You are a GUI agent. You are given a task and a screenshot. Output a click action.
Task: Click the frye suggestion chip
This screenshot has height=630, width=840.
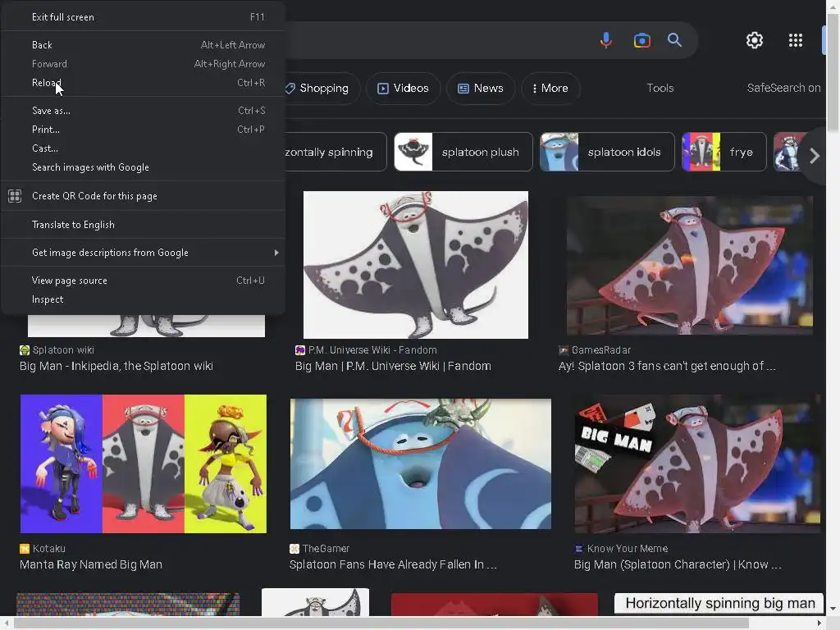[724, 152]
